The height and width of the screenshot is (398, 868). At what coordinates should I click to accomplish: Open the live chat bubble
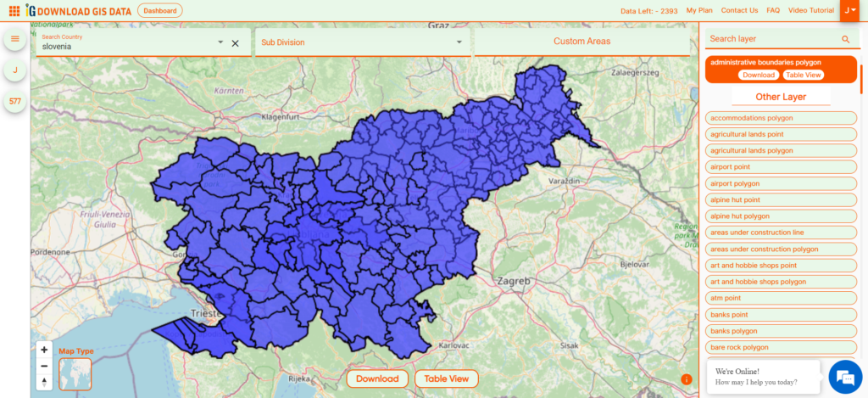point(845,377)
